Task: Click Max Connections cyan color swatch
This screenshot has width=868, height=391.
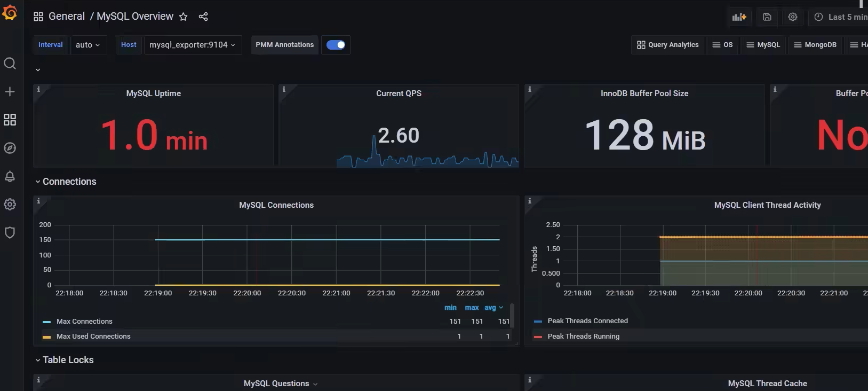Action: (47, 322)
